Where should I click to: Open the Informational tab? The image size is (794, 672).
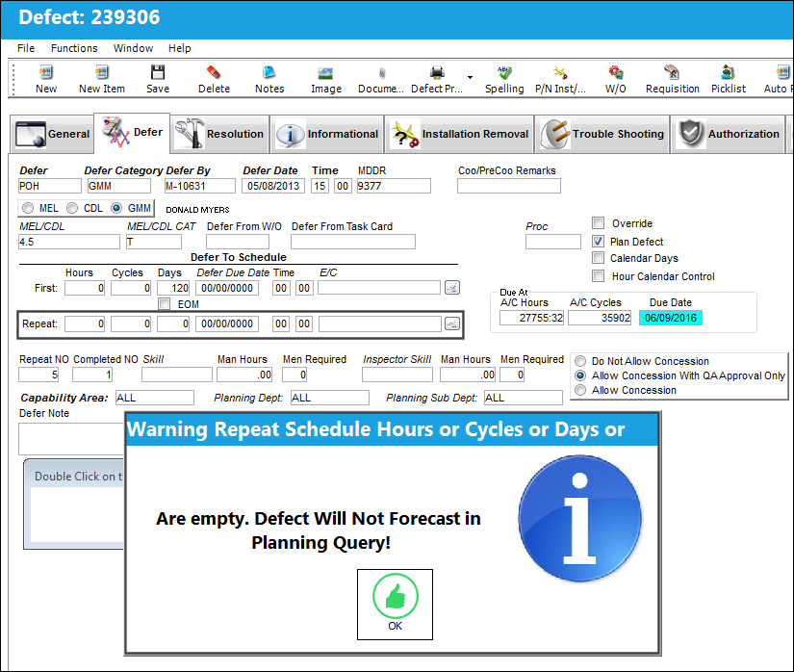[326, 134]
